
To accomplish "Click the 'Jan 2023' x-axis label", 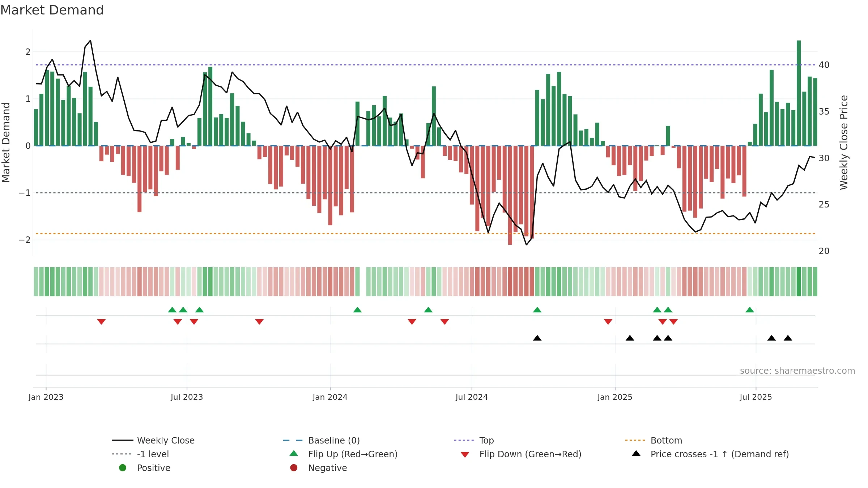I will 46,397.
